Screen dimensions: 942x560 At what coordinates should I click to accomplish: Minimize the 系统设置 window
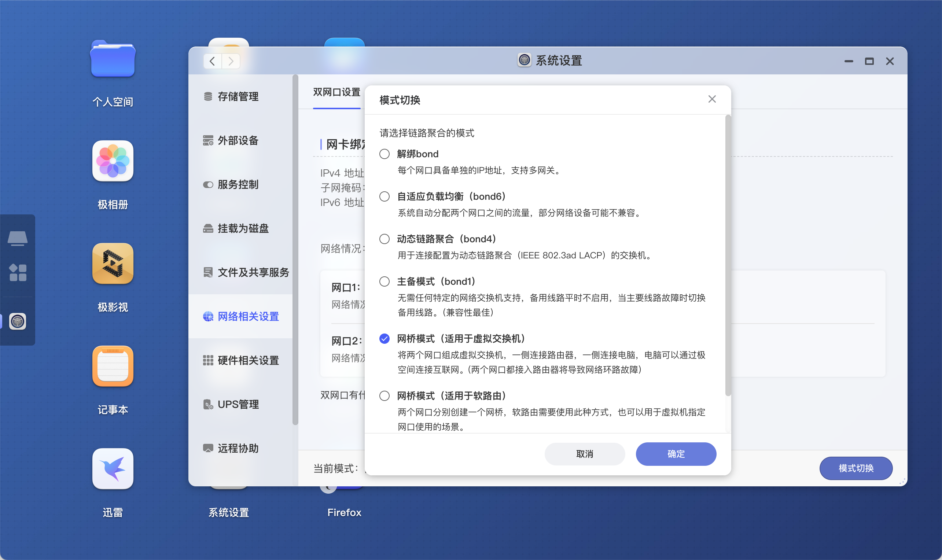point(849,61)
